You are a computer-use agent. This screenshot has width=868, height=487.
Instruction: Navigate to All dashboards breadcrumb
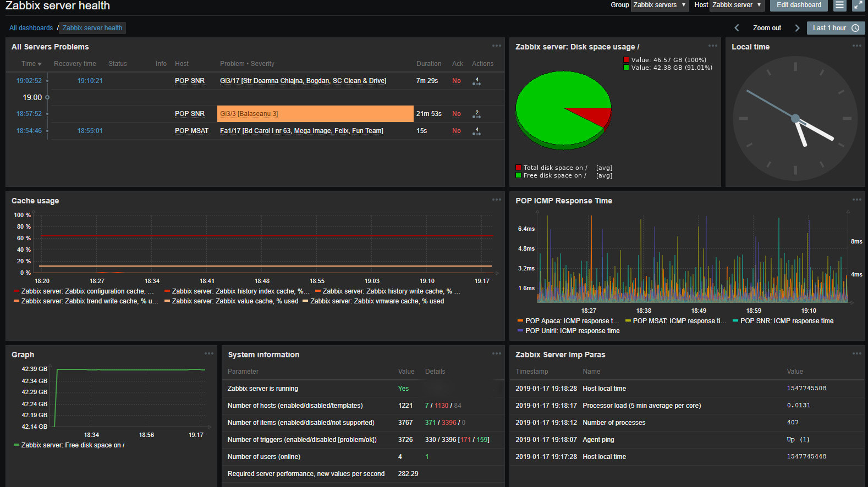pos(31,28)
